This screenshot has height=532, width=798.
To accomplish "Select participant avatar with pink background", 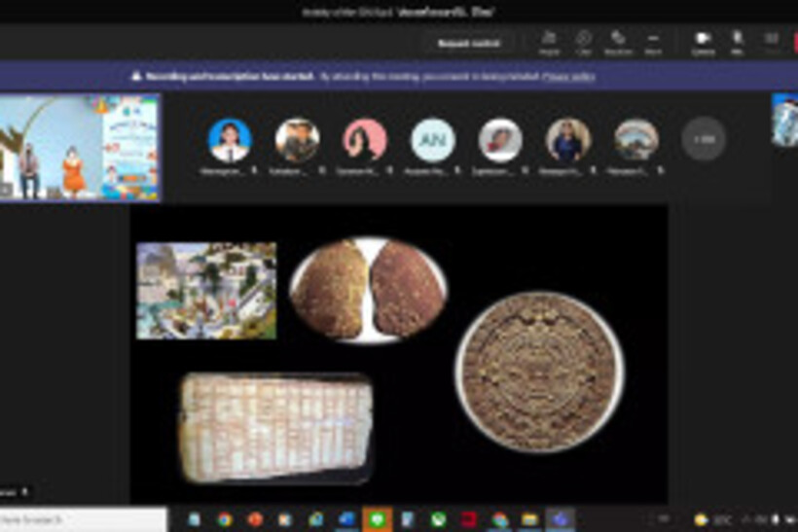I will (x=364, y=140).
